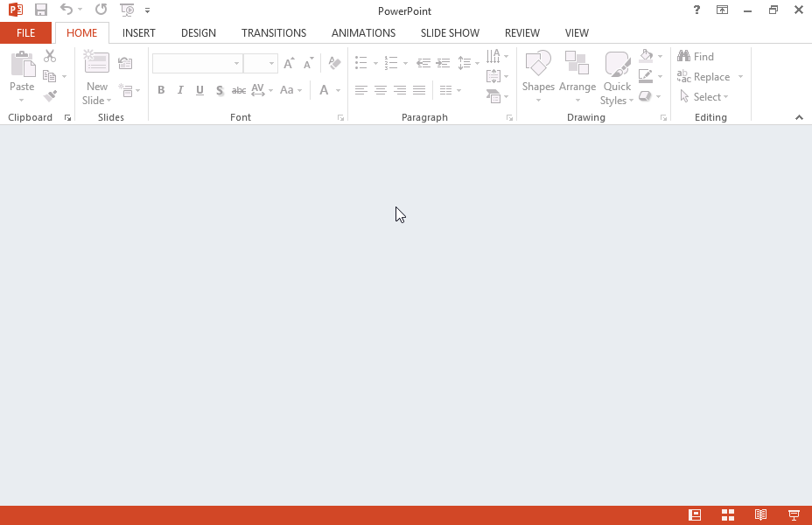Click the Find button
Viewport: 812px width, 525px height.
(x=696, y=56)
